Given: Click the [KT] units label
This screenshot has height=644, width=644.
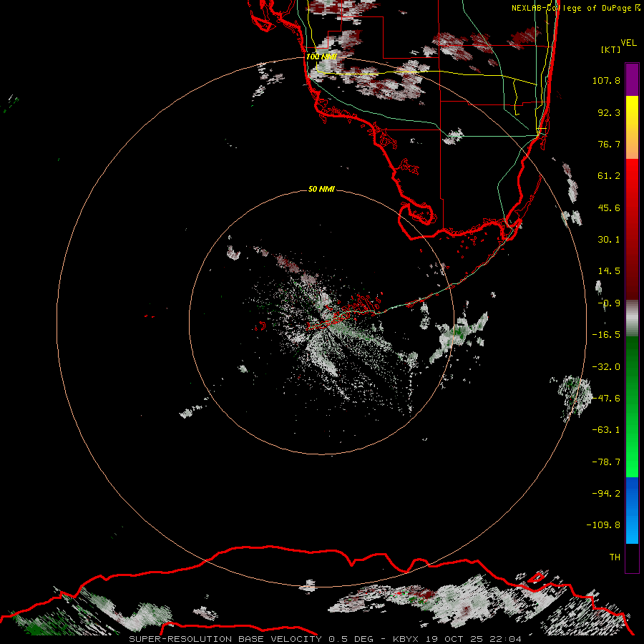Looking at the screenshot, I should [611, 49].
